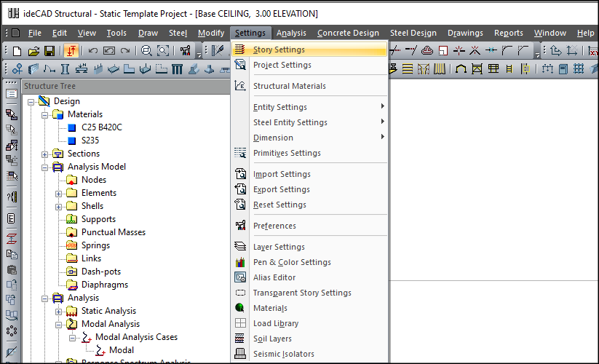The width and height of the screenshot is (599, 364).
Task: Select the zoom window magnifier icon
Action: [163, 50]
